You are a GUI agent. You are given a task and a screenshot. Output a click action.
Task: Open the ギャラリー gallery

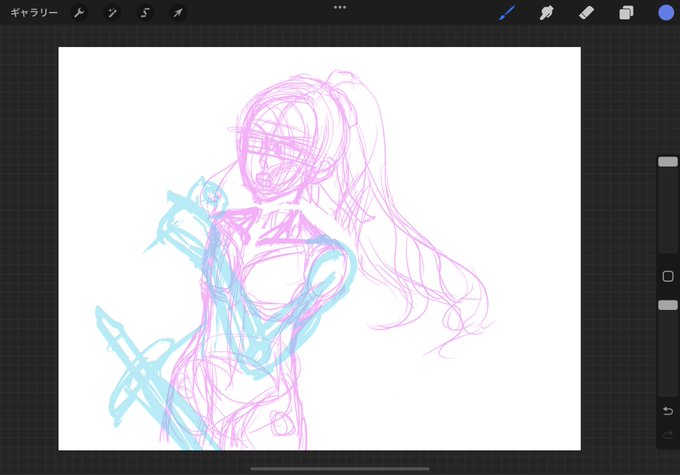point(34,13)
